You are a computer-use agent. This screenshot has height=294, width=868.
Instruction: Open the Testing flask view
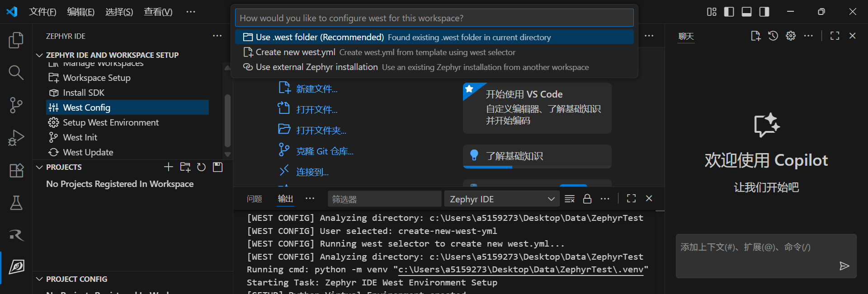click(x=16, y=203)
